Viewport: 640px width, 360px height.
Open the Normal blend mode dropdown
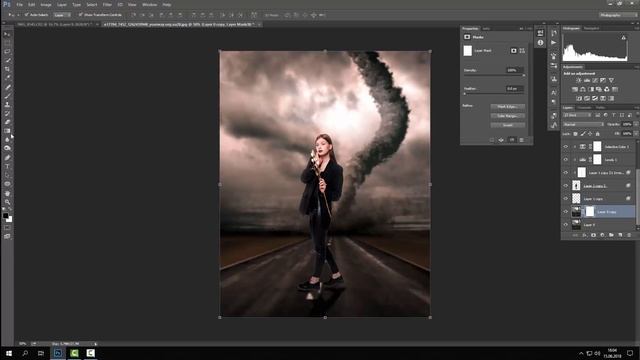coord(583,124)
